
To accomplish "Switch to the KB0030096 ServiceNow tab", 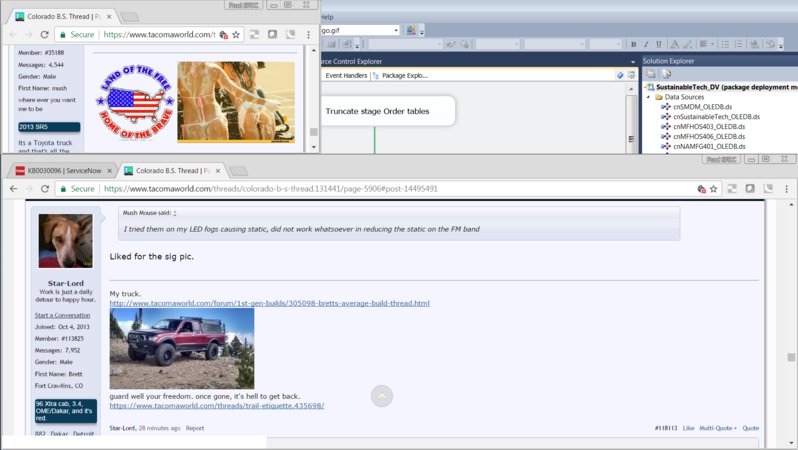I will 64,171.
